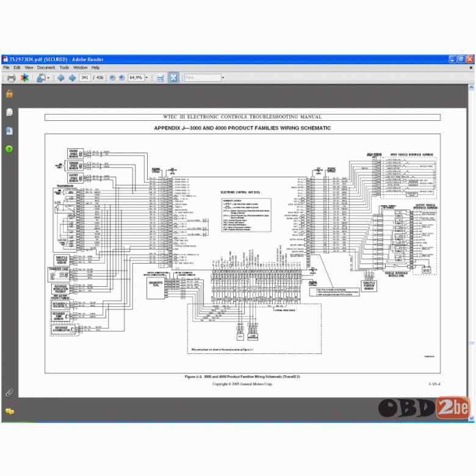Minimize the Adobe Reader window

453,59
